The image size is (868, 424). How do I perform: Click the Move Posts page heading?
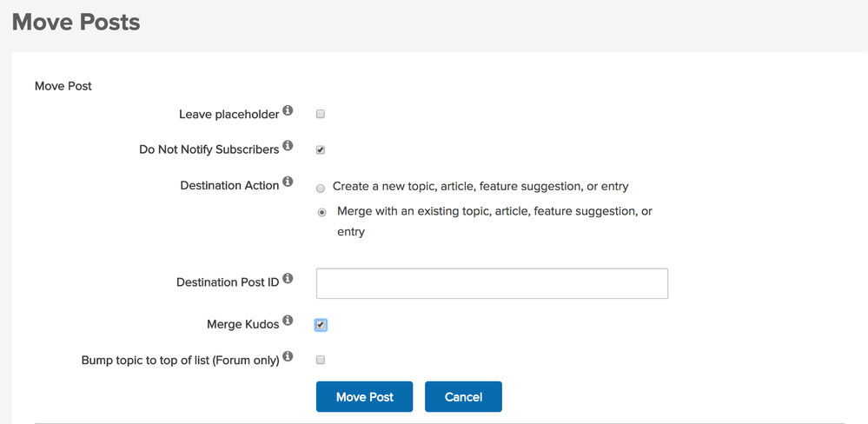point(76,22)
